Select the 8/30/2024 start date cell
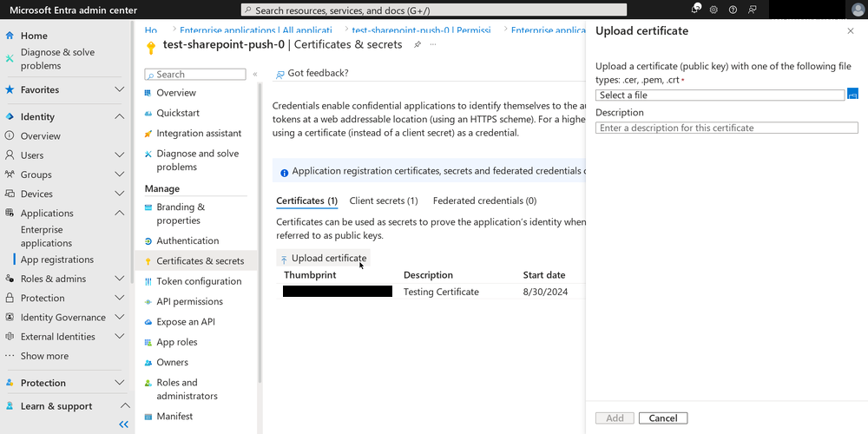868x434 pixels. pyautogui.click(x=545, y=292)
